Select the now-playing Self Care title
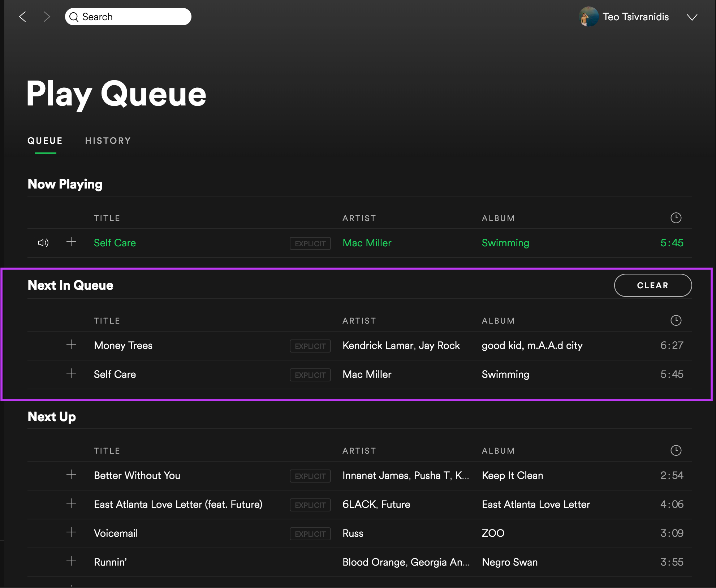Image resolution: width=716 pixels, height=588 pixels. [x=115, y=243]
